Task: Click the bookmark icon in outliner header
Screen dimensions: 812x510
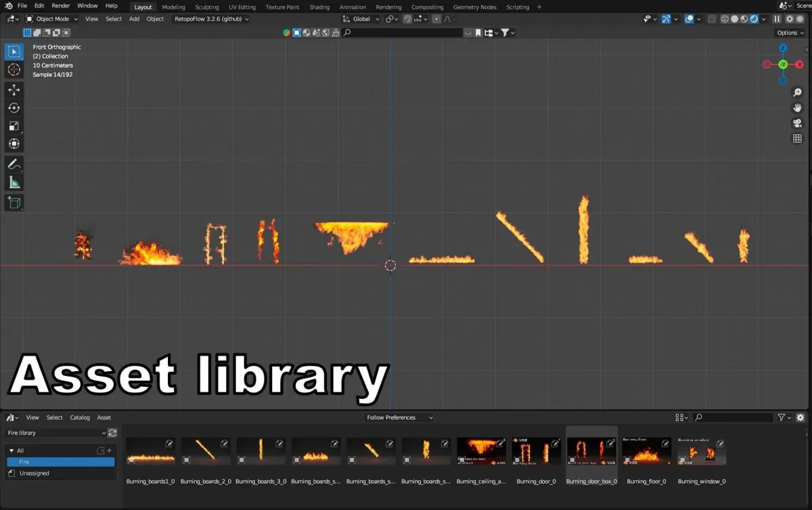Action: point(478,33)
